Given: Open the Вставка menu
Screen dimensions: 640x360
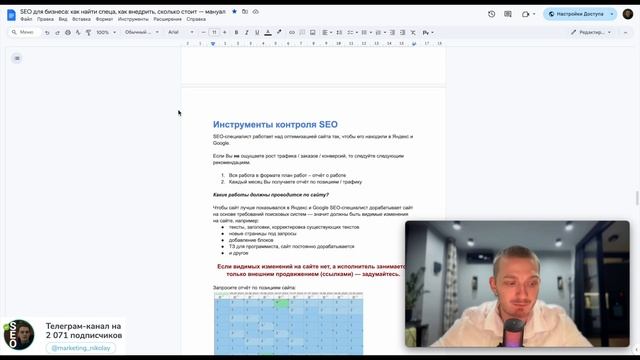Looking at the screenshot, I should [81, 19].
